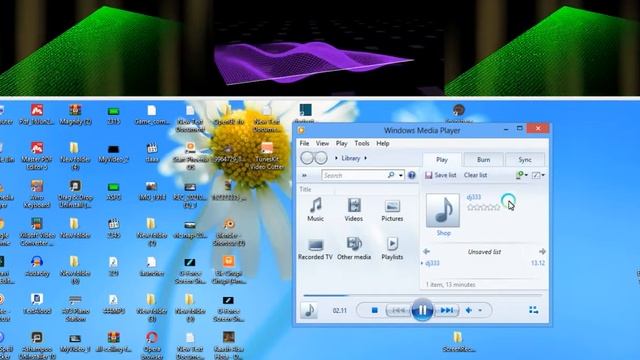The image size is (640, 360).
Task: Open the Playlists category
Action: [x=392, y=249]
